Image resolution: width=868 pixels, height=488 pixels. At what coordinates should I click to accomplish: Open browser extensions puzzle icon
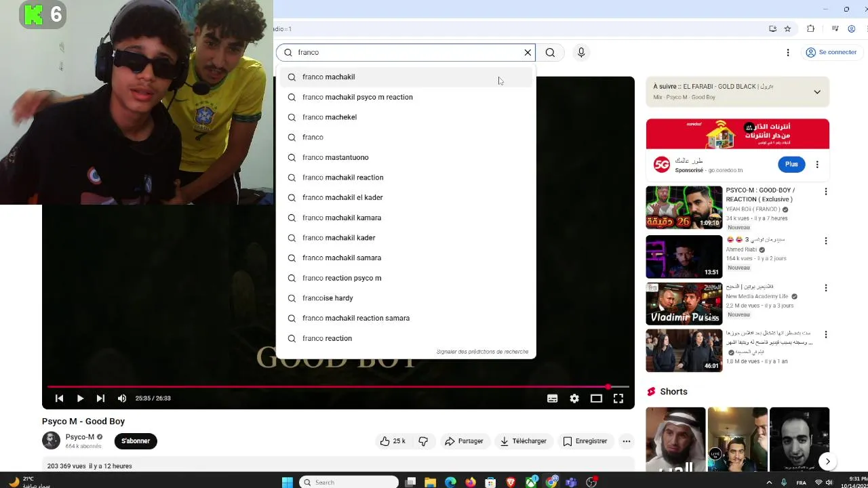(810, 28)
